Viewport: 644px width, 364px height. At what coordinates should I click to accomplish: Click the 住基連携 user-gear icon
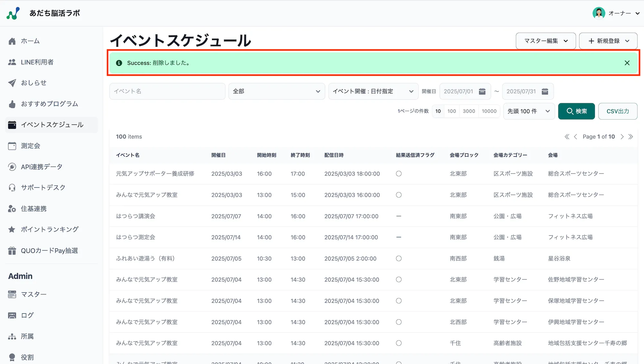12,209
